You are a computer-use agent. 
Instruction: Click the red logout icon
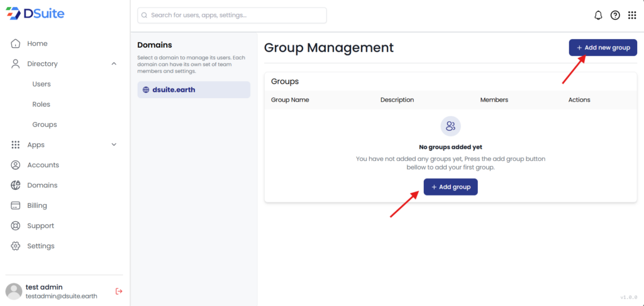pos(119,291)
